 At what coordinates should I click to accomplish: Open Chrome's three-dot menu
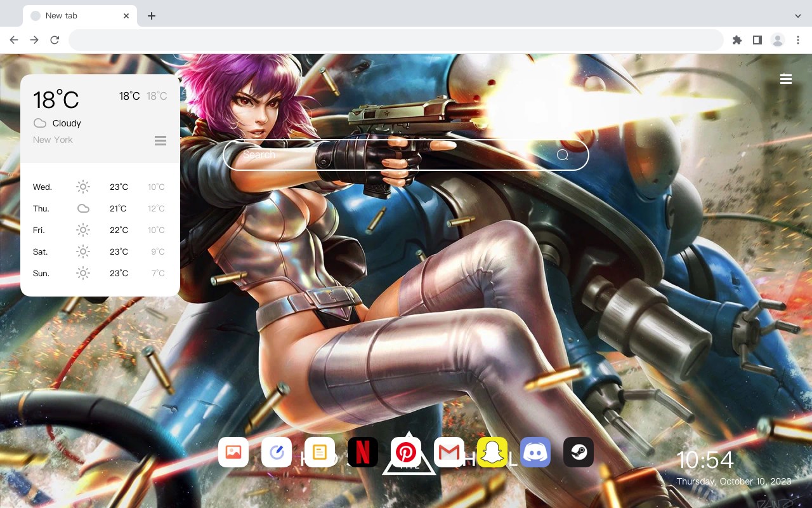point(798,40)
